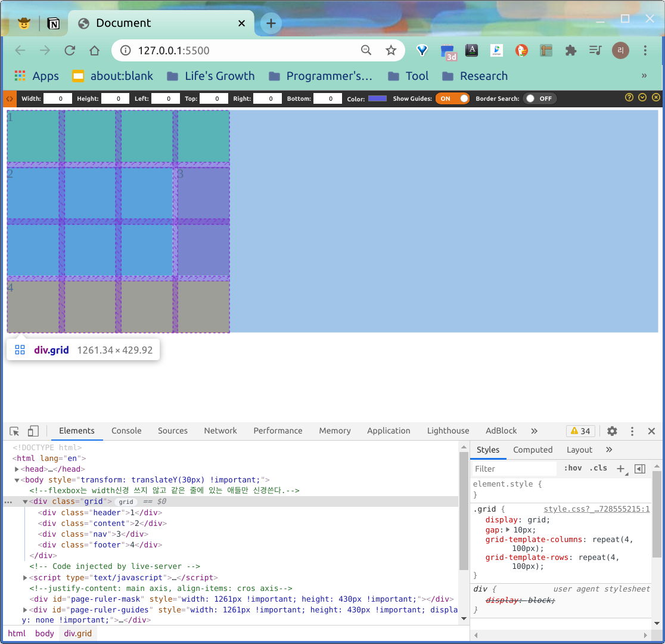This screenshot has height=644, width=665.
Task: Open a new browser tab
Action: click(x=271, y=23)
